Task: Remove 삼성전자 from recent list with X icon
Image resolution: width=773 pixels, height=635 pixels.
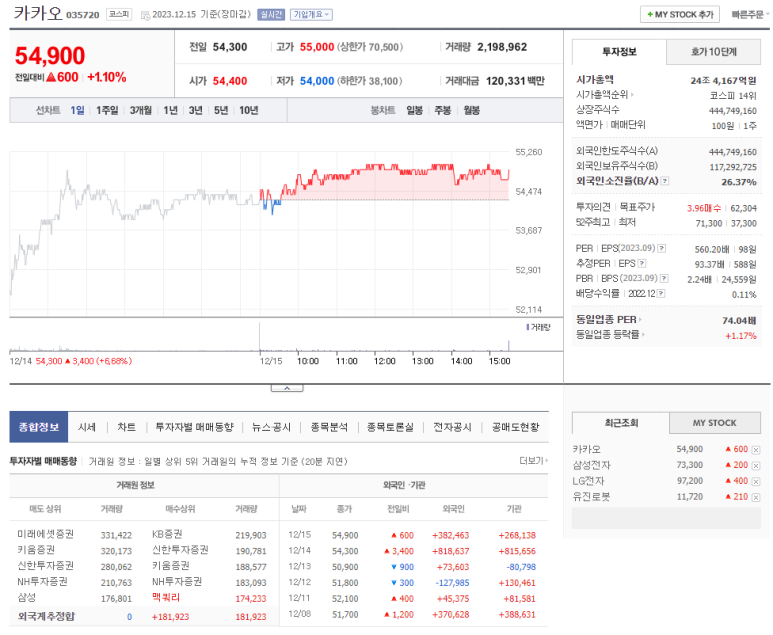Action: [756, 465]
